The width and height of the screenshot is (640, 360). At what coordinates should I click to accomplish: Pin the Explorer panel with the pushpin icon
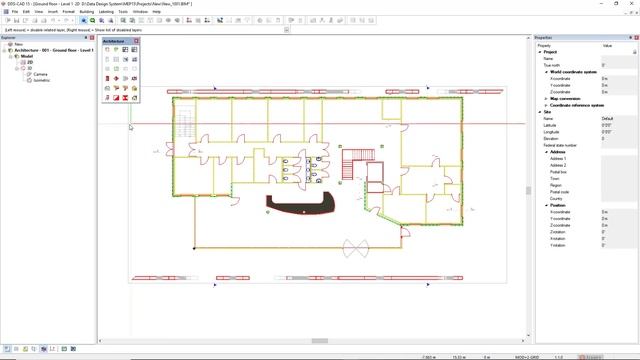[x=86, y=38]
